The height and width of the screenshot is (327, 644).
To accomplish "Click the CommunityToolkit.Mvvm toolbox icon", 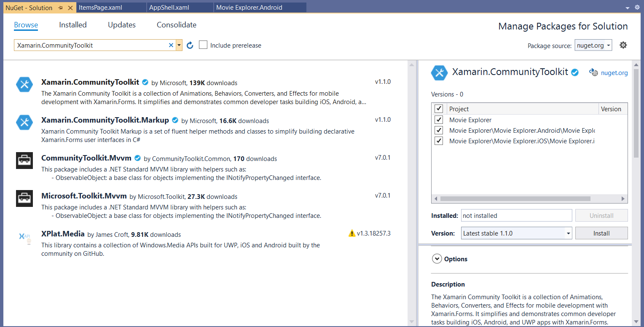I will [x=24, y=161].
